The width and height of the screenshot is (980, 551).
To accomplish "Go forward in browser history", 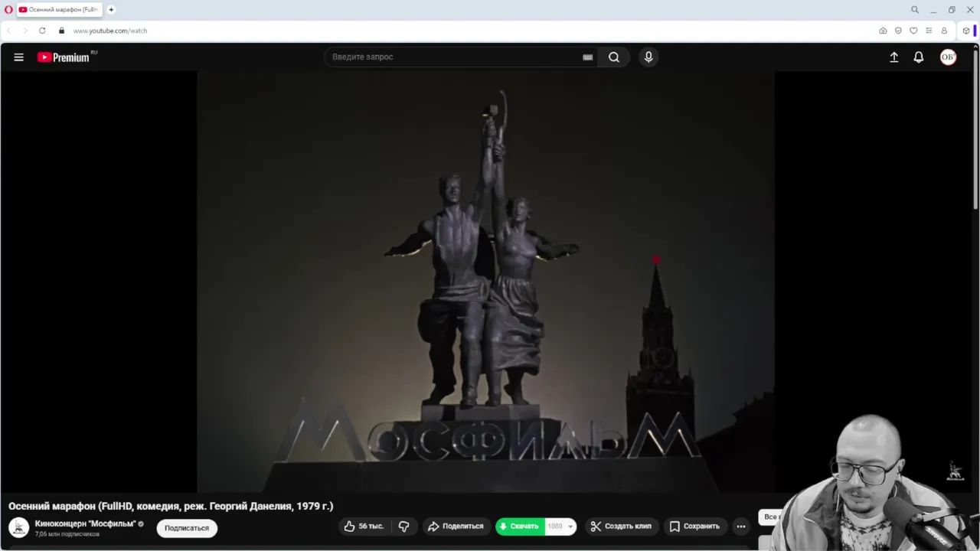I will [x=24, y=31].
